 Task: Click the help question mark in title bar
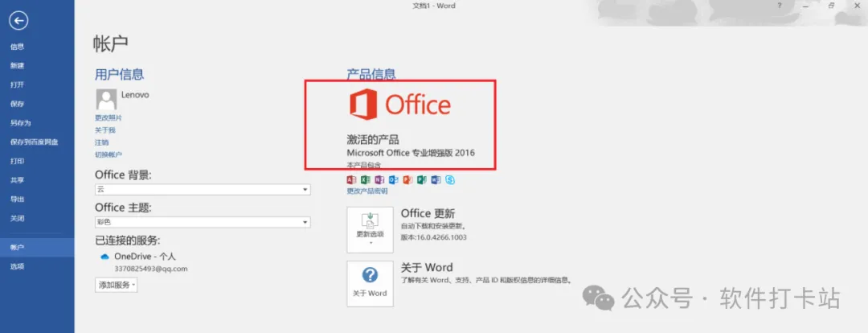pyautogui.click(x=780, y=6)
